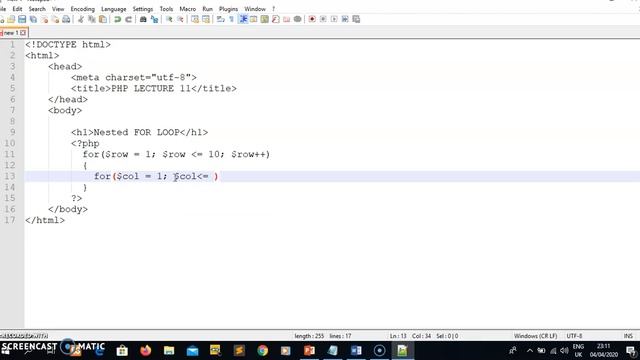Image resolution: width=640 pixels, height=360 pixels.
Task: Open the Macro menu
Action: [x=188, y=9]
